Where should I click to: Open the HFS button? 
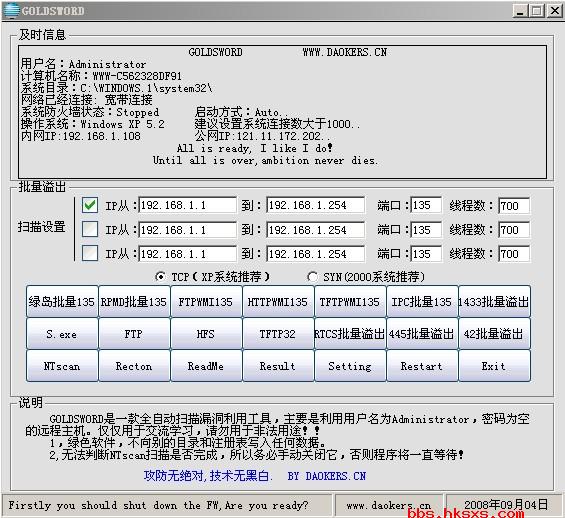click(206, 334)
